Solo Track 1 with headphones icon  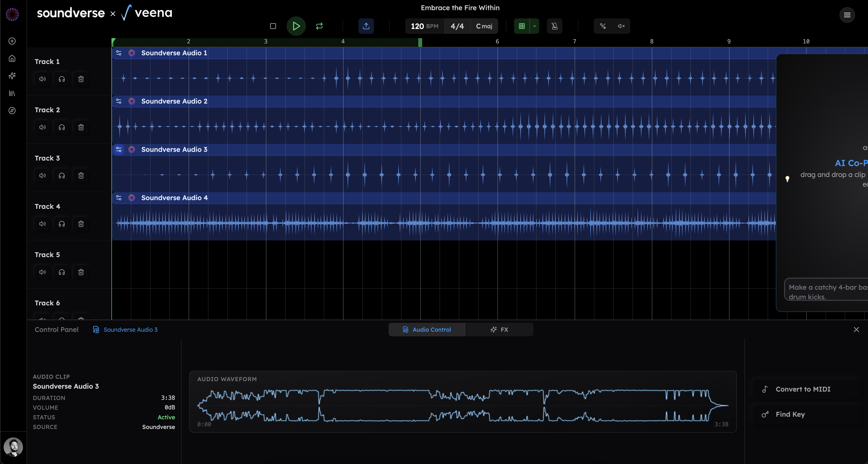(62, 79)
